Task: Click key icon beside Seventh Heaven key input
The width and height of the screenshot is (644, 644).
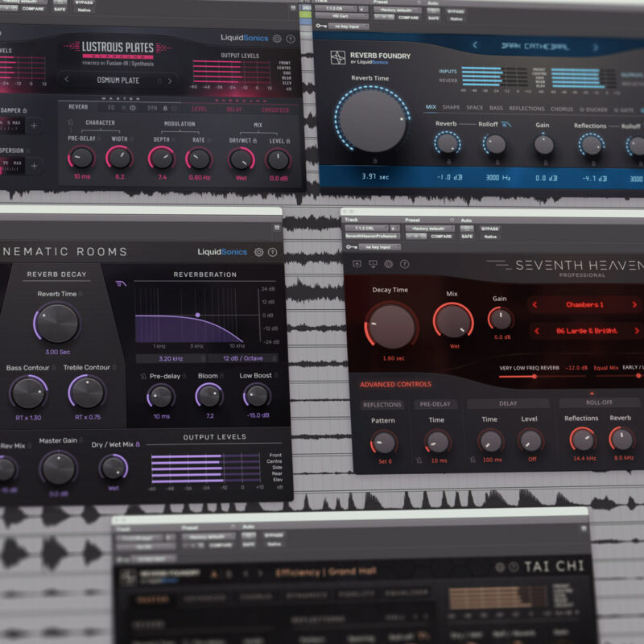Action: tap(351, 247)
